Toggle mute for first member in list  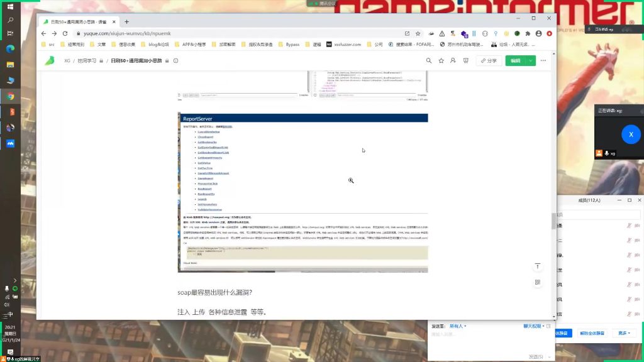(x=629, y=226)
